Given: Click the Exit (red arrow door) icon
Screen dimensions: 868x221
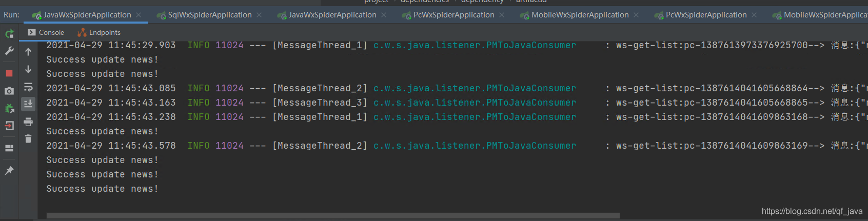Looking at the screenshot, I should [9, 126].
